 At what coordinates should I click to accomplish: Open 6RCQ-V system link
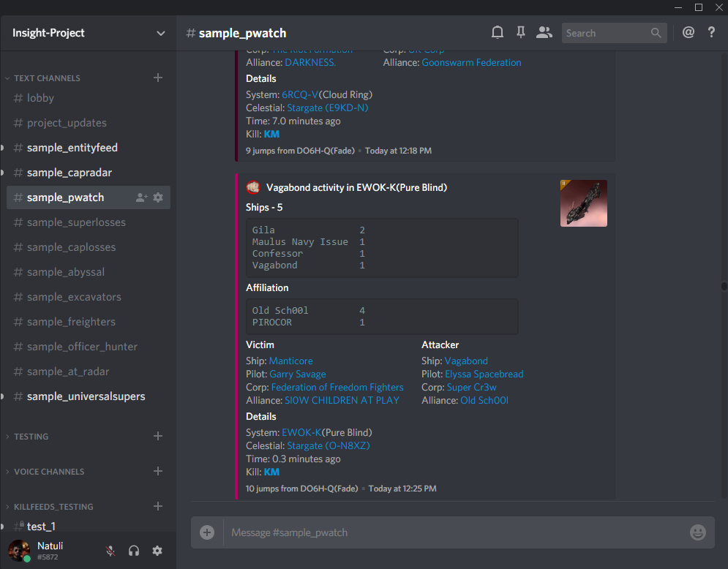point(300,94)
